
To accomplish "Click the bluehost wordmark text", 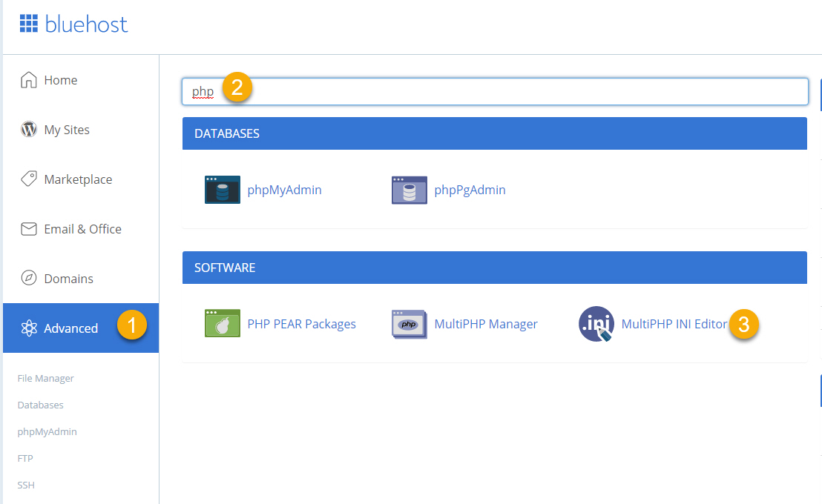I will point(87,24).
